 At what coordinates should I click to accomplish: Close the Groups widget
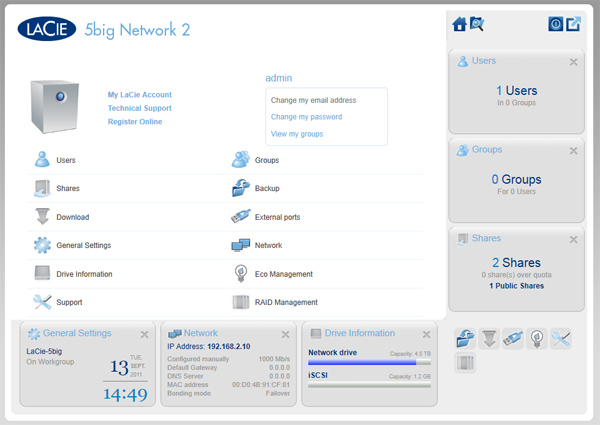pyautogui.click(x=573, y=151)
